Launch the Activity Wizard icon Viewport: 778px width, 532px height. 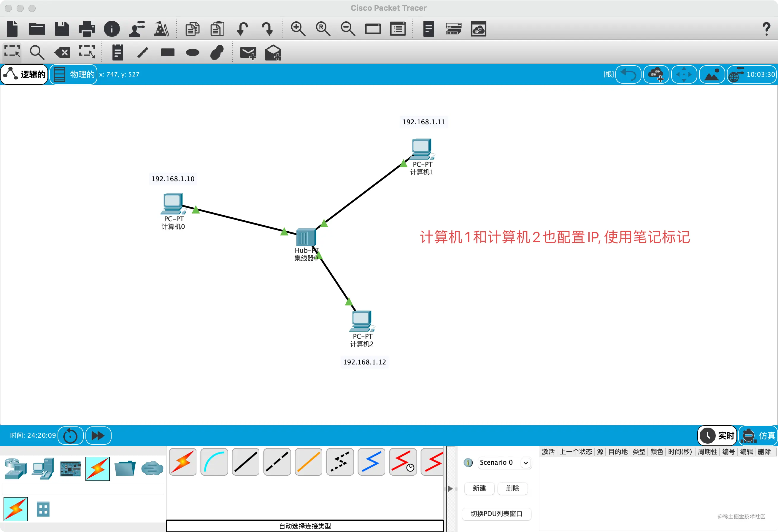pos(162,29)
